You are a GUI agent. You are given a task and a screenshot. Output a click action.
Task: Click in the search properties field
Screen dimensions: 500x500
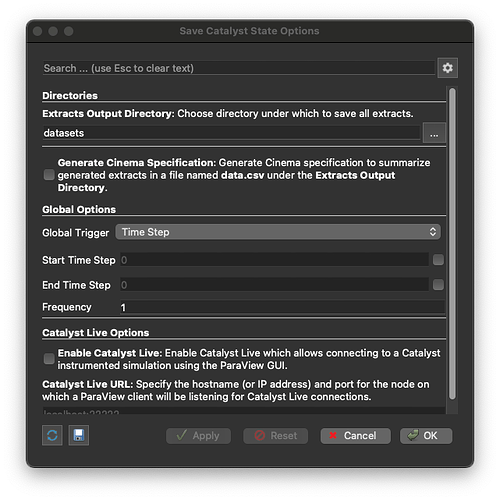[x=239, y=68]
